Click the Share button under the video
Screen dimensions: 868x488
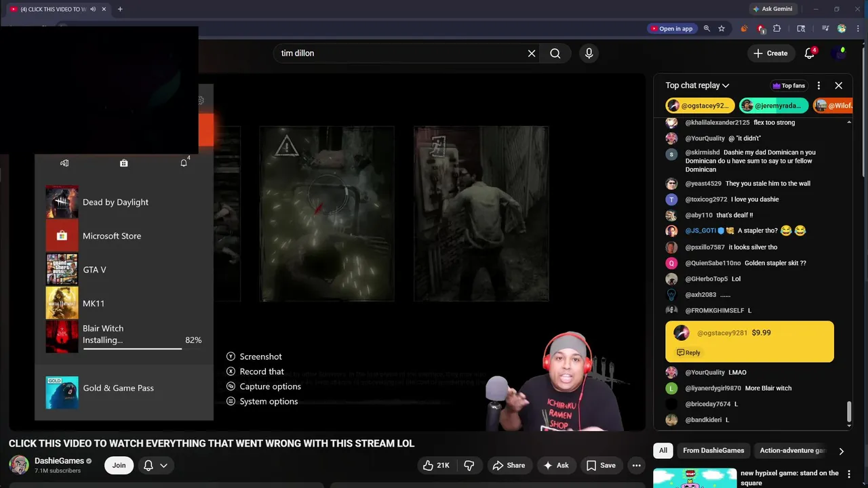509,465
